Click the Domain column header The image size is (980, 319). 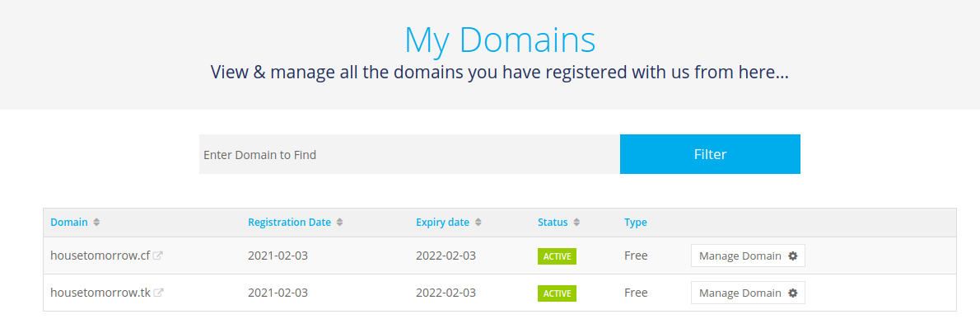(69, 222)
